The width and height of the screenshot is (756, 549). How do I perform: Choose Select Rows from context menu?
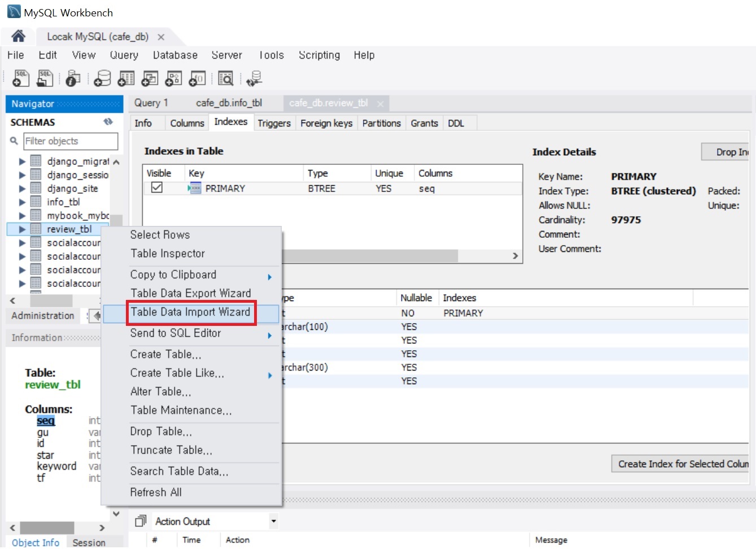(x=160, y=234)
